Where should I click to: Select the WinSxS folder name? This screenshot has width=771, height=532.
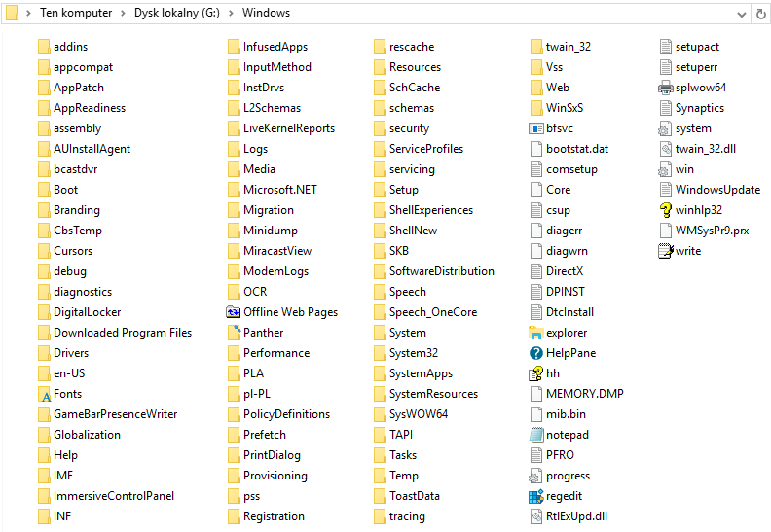(565, 108)
